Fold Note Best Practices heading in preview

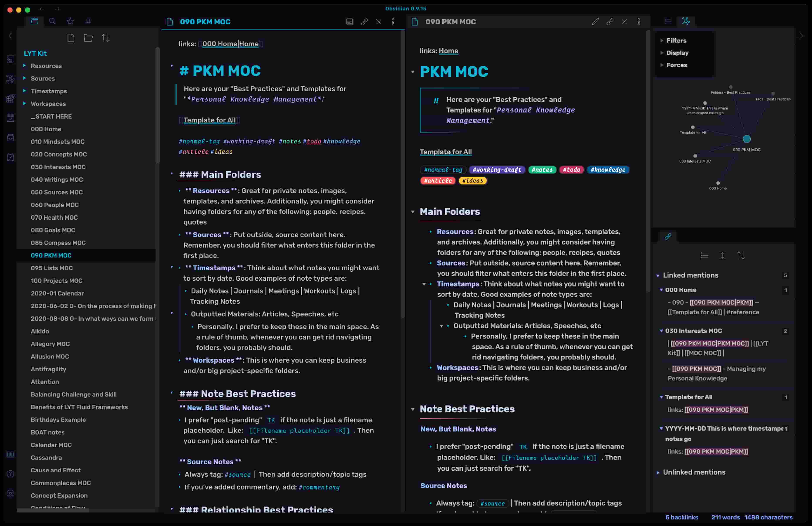click(413, 409)
